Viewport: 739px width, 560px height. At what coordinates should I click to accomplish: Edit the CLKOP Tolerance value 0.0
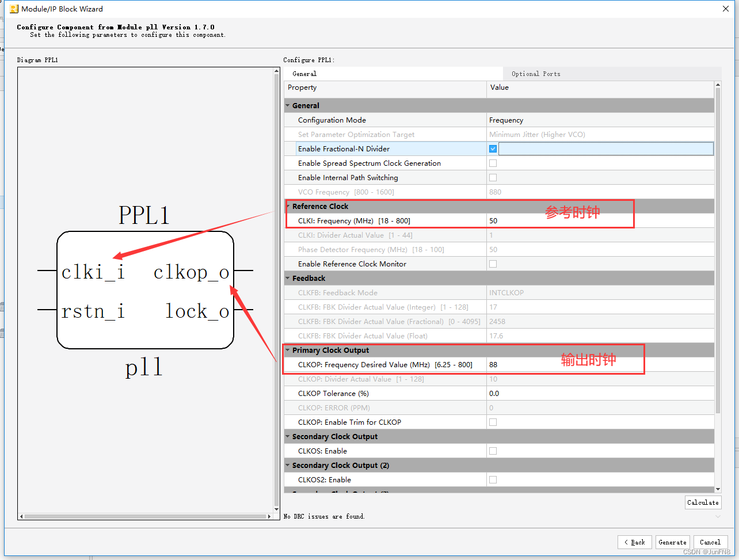(600, 393)
